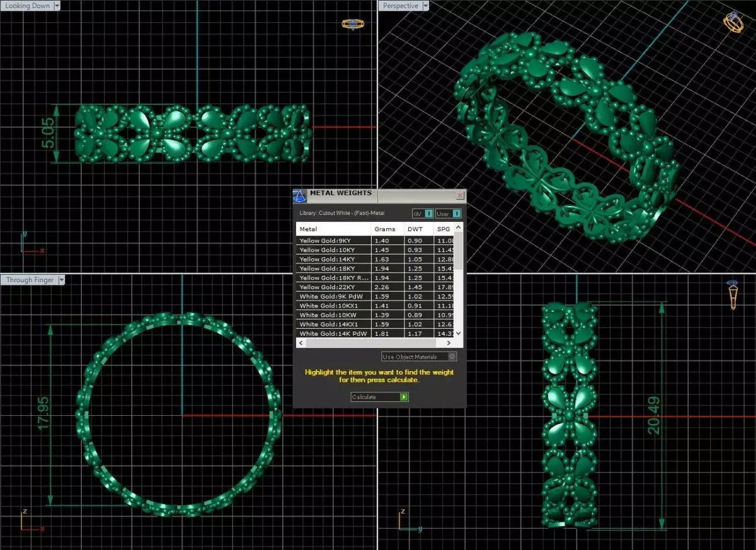Select the Yellow Gold:10KY row
The height and width of the screenshot is (550, 756).
click(x=375, y=250)
